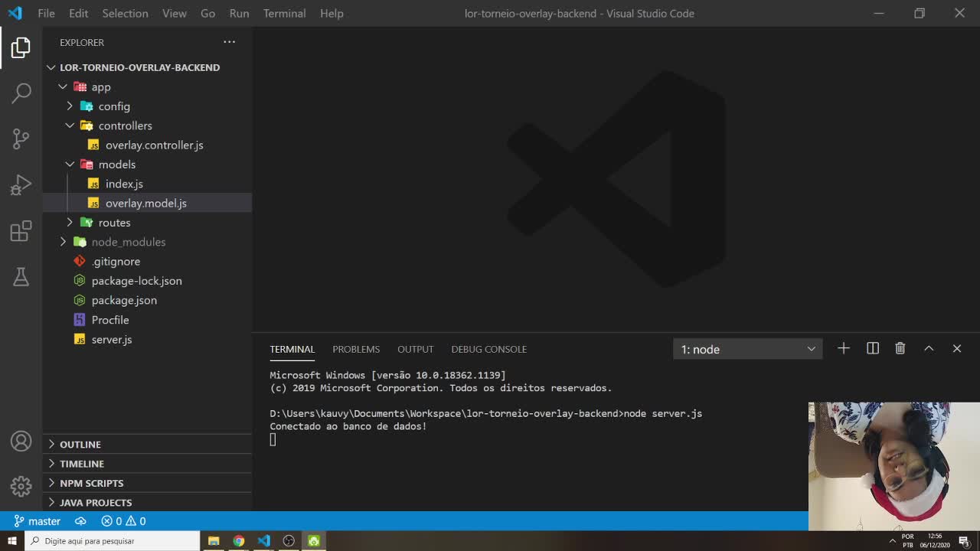Open errors and warnings count in status bar
Screen dimensions: 980x551
tap(123, 521)
